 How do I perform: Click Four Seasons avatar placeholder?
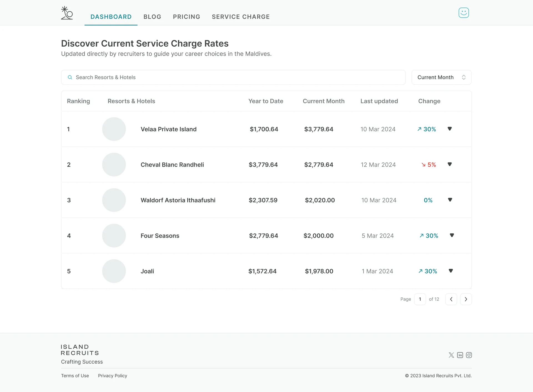(x=114, y=236)
